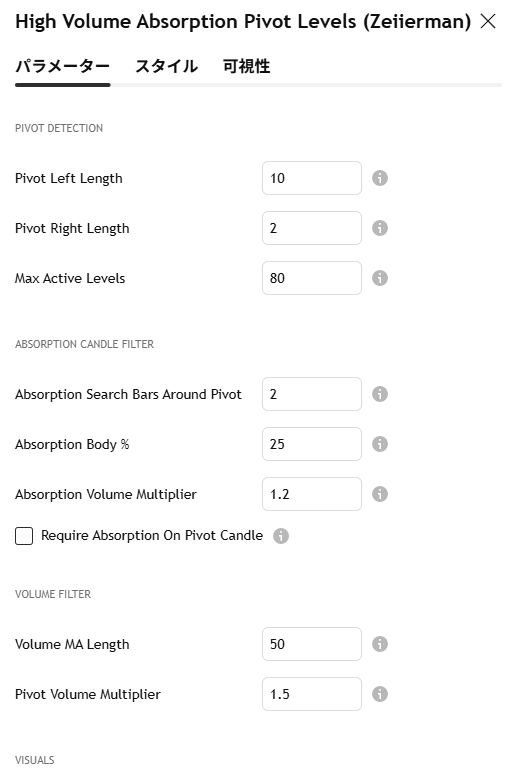Screen dimensions: 512x773
Task: Enable Require Absorption On Pivot Candle checkbox
Action: tap(24, 536)
